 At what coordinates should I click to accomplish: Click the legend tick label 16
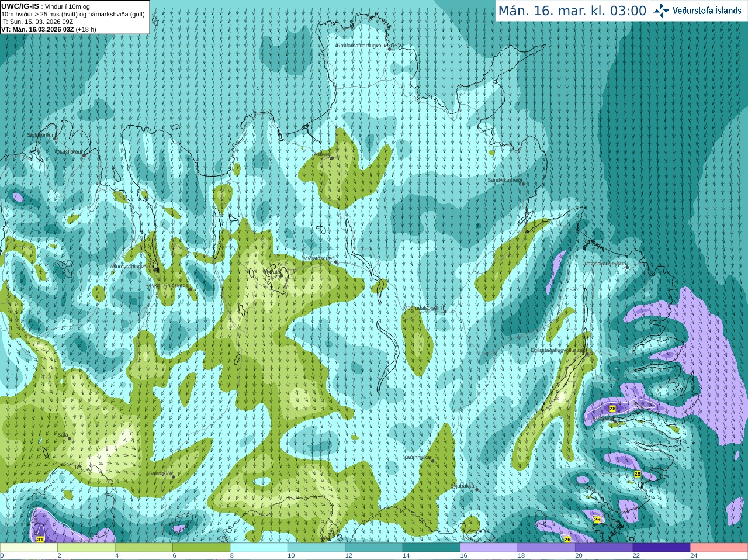(463, 556)
